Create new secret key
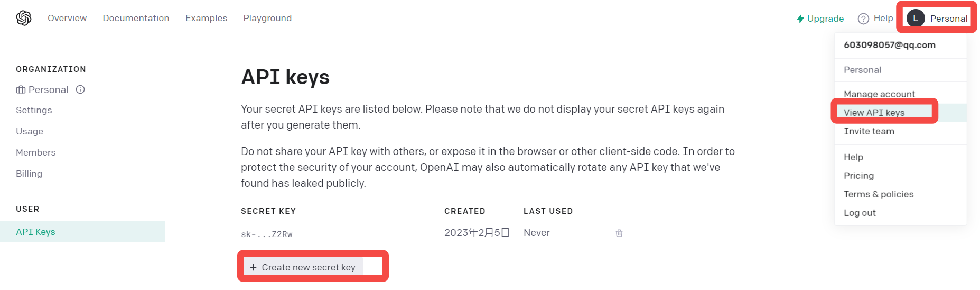This screenshot has height=290, width=980. pyautogui.click(x=303, y=267)
